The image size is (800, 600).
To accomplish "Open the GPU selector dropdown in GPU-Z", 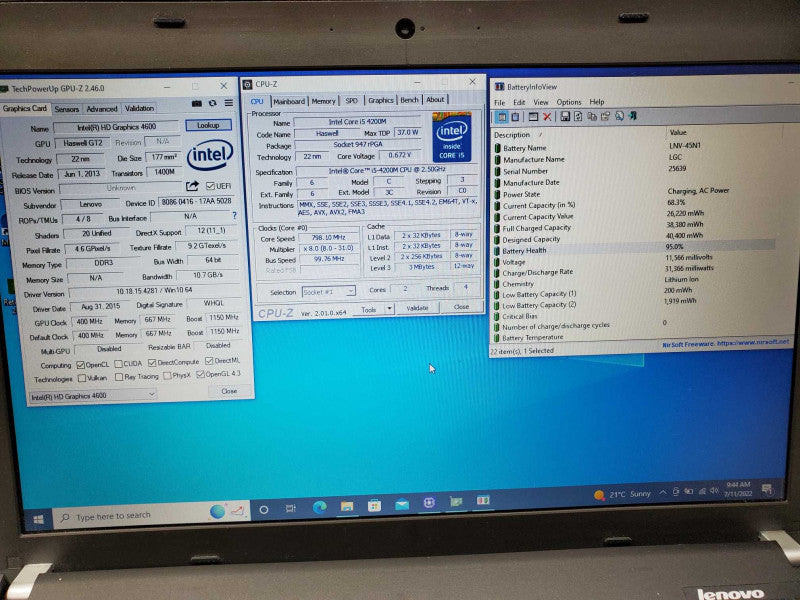I will coord(92,395).
